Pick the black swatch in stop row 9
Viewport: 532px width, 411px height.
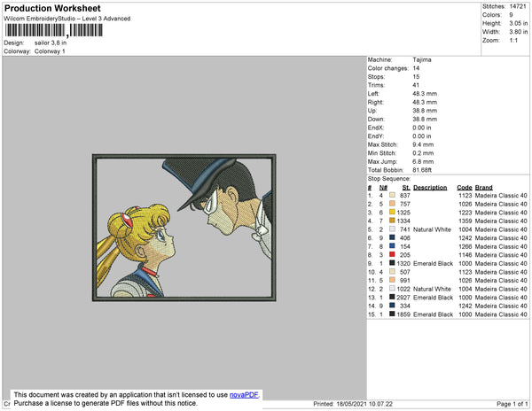pos(392,263)
